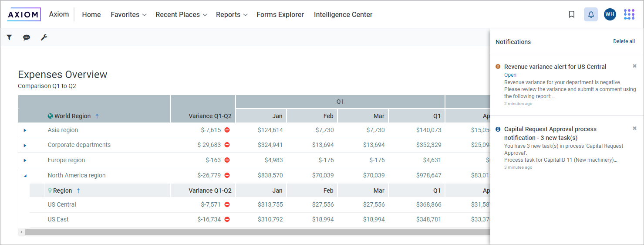Go to Forms Explorer
644x245 pixels.
pos(280,14)
